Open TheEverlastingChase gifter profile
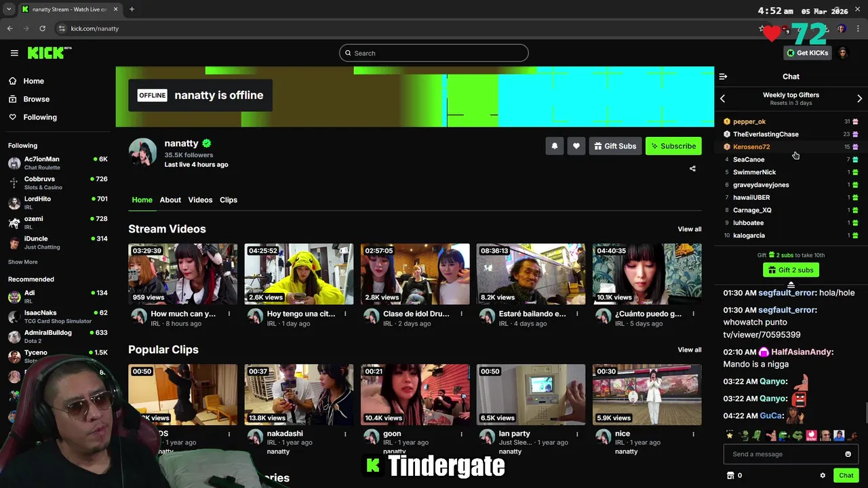Image resolution: width=868 pixels, height=488 pixels. tap(766, 134)
